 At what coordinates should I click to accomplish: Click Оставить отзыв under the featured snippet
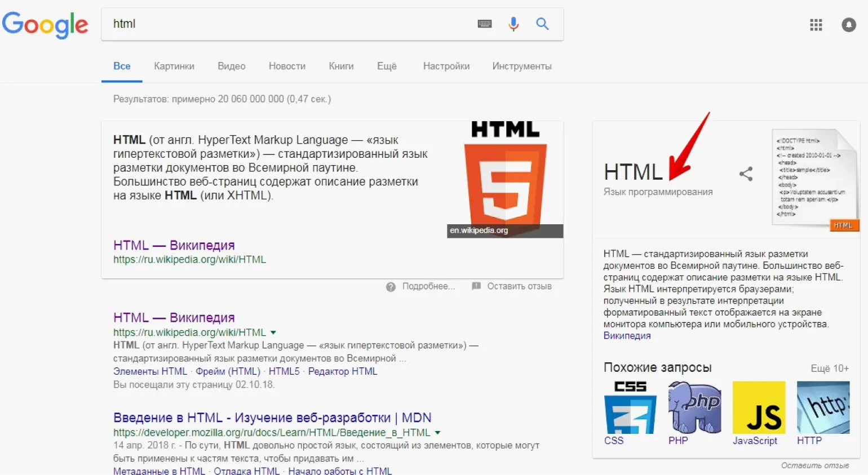pos(519,286)
